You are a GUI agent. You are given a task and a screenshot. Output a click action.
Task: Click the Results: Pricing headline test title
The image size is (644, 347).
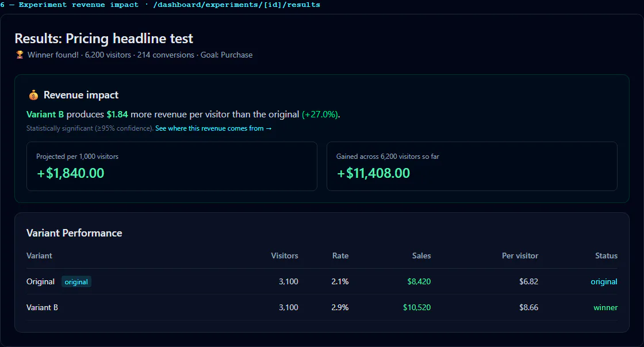tap(103, 38)
